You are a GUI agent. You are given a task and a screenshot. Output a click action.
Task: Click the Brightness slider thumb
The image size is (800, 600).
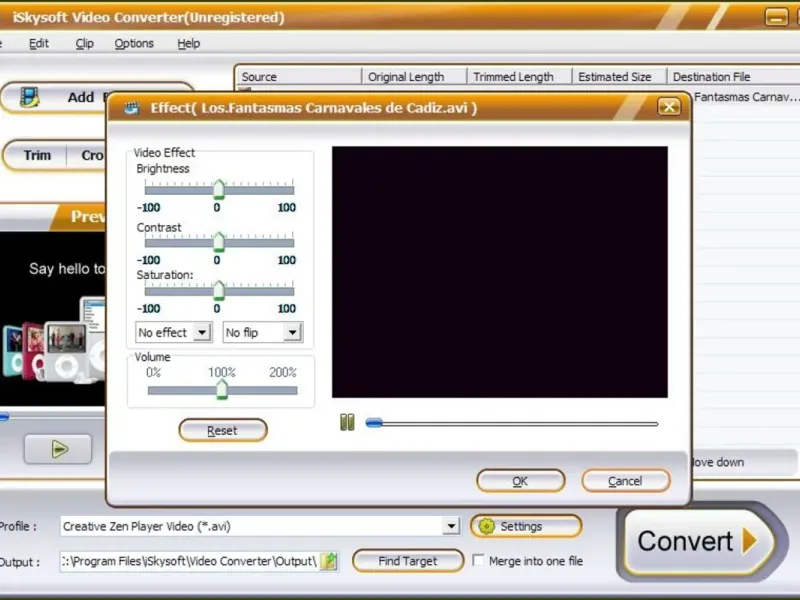click(x=219, y=189)
